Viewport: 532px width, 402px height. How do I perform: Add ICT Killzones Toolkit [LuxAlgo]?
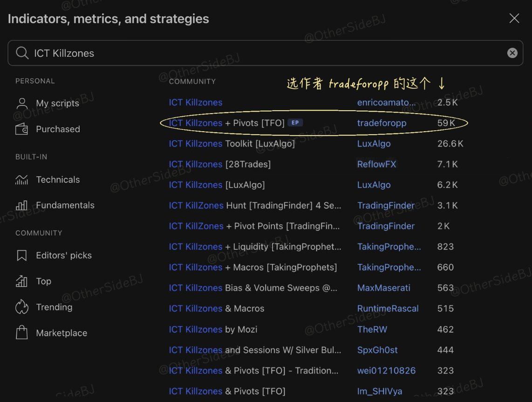[232, 144]
